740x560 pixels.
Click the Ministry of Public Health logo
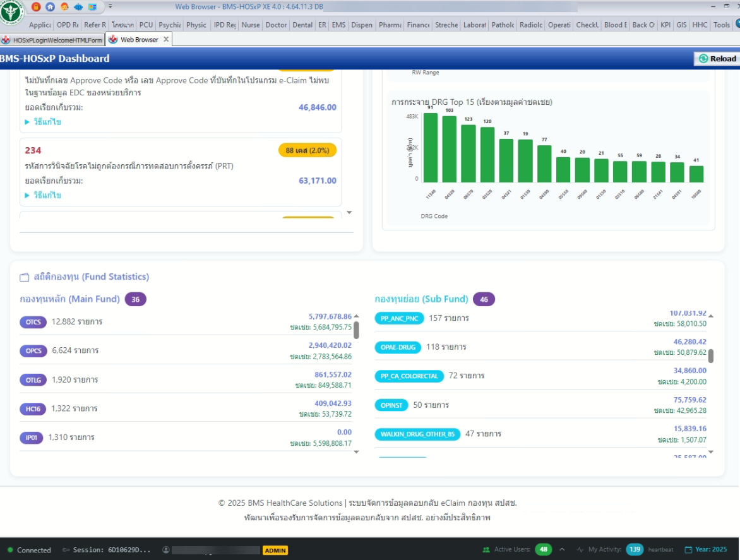tap(11, 13)
